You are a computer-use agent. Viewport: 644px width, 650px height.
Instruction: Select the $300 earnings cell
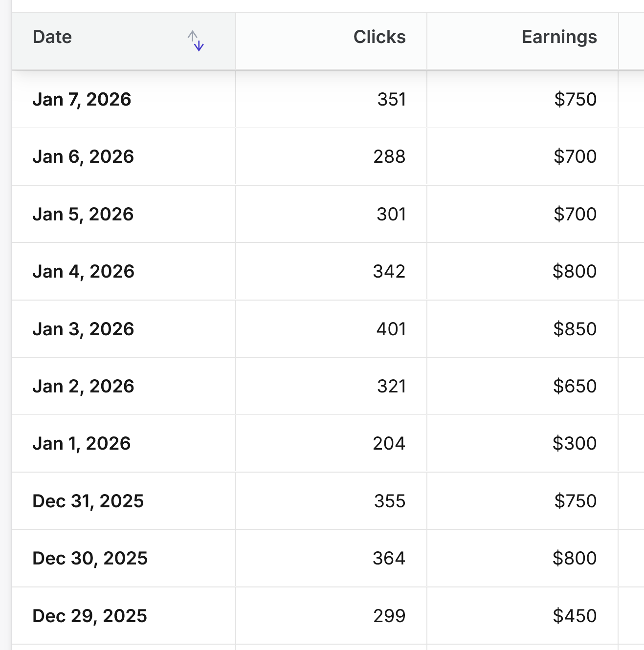(575, 444)
